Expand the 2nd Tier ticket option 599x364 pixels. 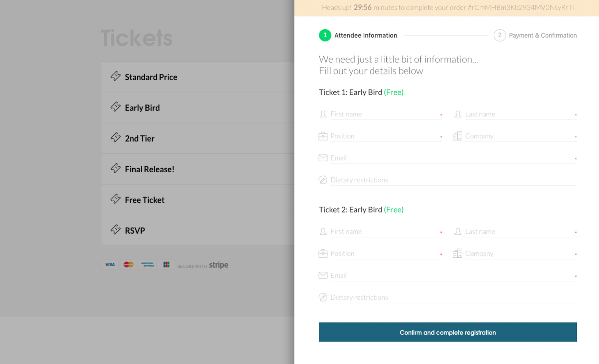197,138
